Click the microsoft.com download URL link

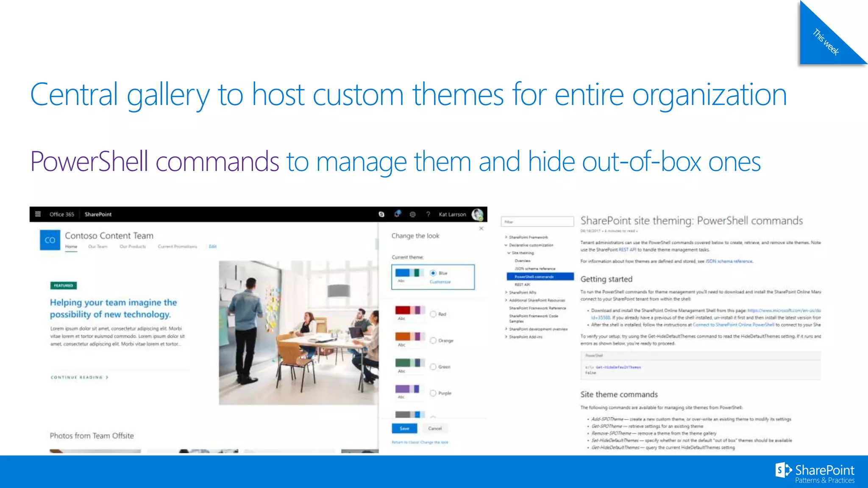(784, 311)
